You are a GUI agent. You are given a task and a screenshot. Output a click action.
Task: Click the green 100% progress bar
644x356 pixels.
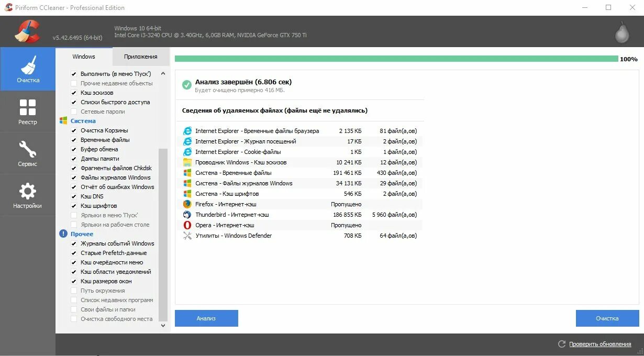pos(396,59)
